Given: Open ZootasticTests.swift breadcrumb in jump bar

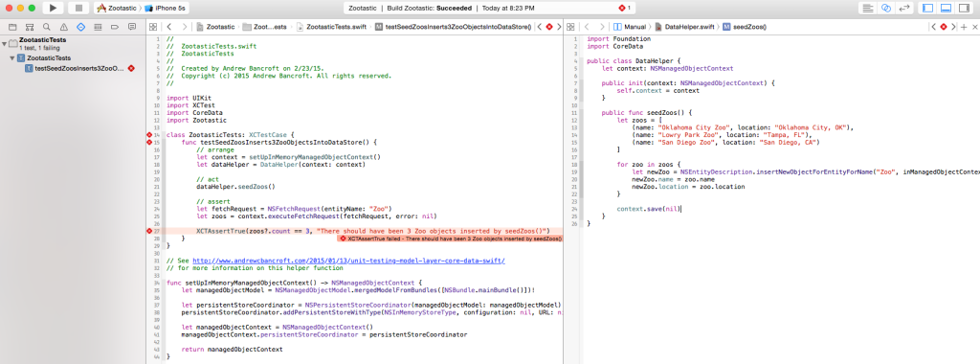Looking at the screenshot, I should point(330,27).
